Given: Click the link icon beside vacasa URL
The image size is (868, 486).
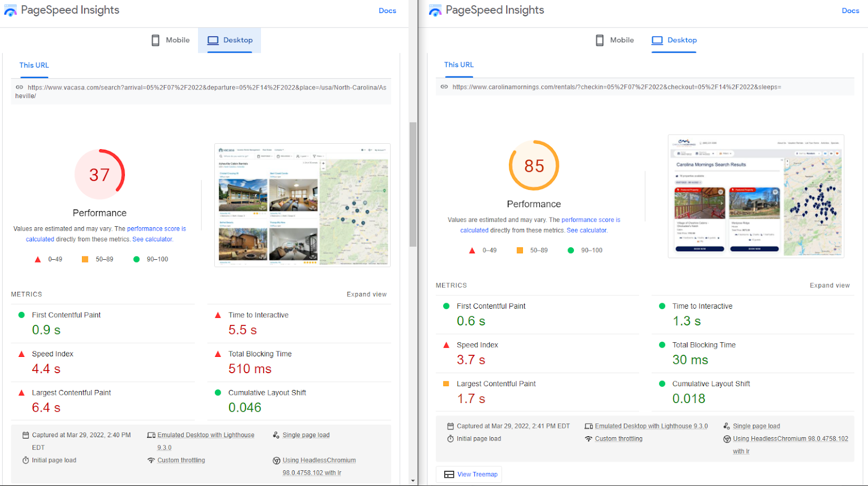Looking at the screenshot, I should [x=20, y=87].
